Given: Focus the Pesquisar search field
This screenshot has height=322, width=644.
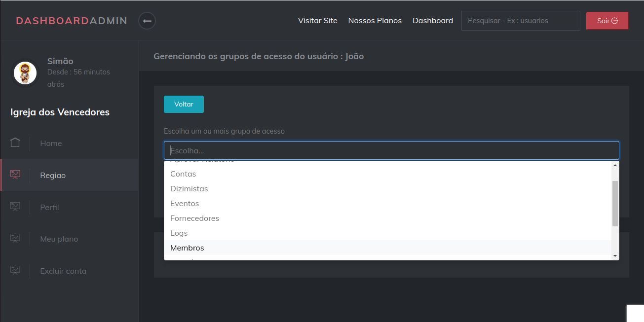Looking at the screenshot, I should [x=521, y=21].
